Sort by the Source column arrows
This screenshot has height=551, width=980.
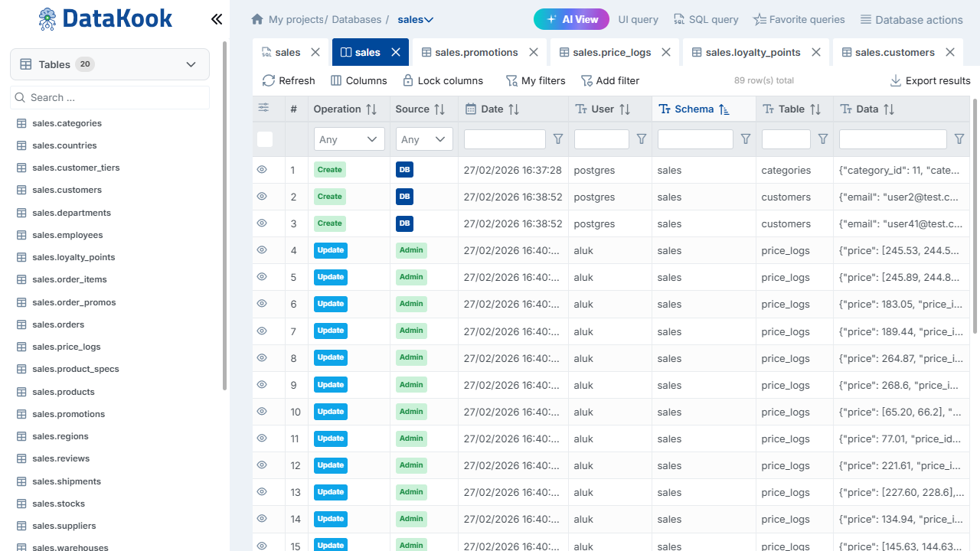click(x=439, y=109)
